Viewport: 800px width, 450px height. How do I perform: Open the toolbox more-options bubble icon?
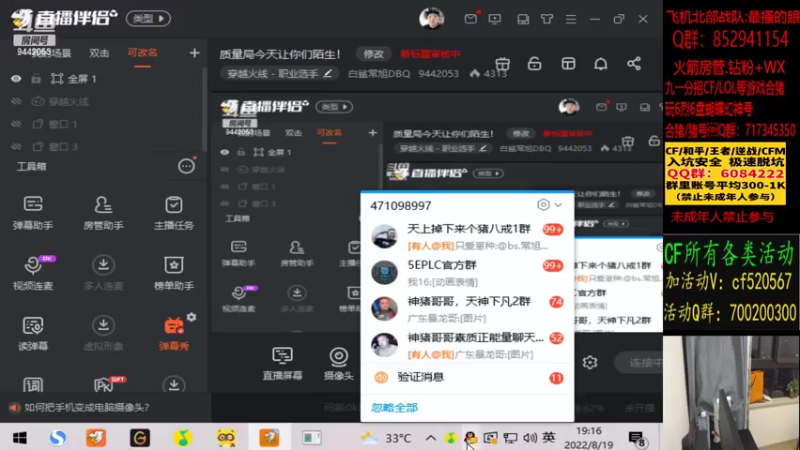tap(186, 166)
